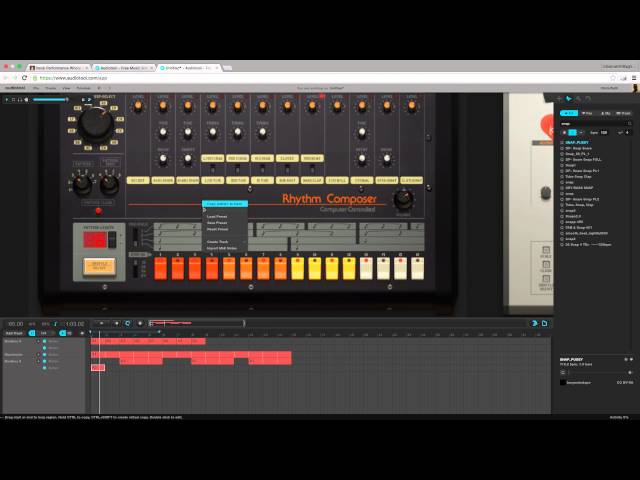Click the song overview bar beside the transport
The height and width of the screenshot is (480, 640).
tap(196, 323)
